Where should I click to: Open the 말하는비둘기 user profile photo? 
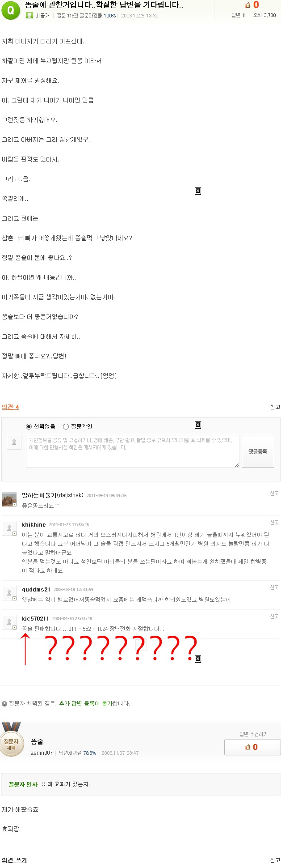coord(9,499)
